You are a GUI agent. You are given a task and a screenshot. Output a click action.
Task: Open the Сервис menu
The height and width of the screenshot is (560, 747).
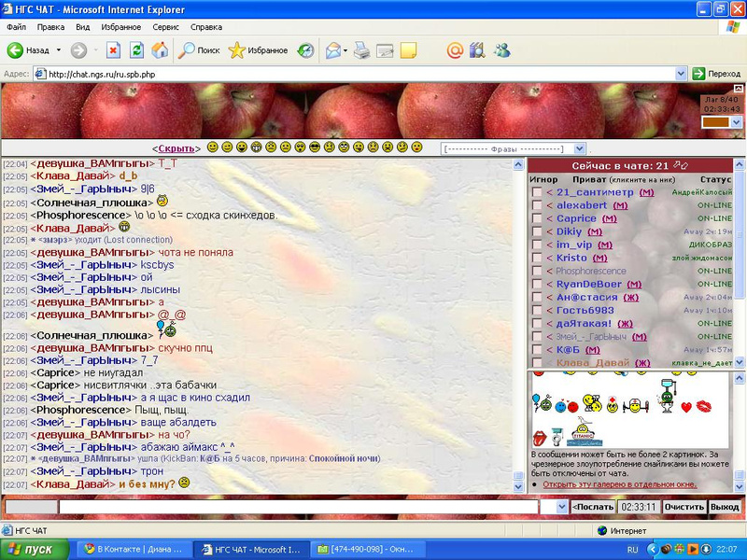pyautogui.click(x=165, y=28)
